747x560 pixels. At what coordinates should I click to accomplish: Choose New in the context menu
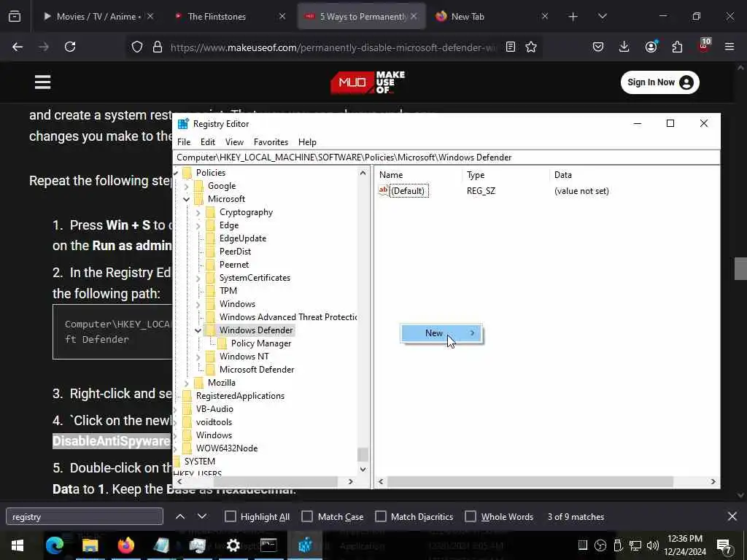tap(441, 333)
